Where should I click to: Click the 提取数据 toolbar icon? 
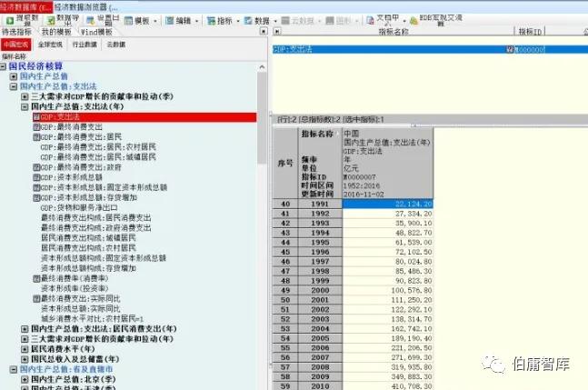[x=10, y=20]
